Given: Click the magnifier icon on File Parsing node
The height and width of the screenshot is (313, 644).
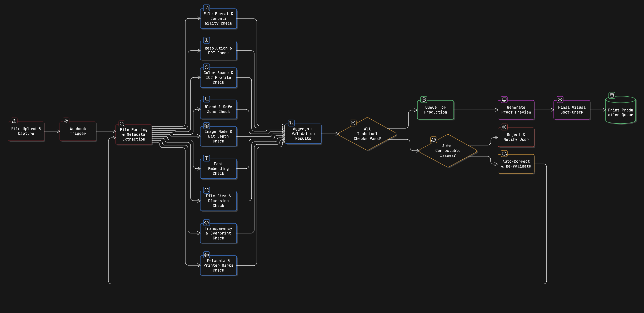Looking at the screenshot, I should [x=122, y=124].
